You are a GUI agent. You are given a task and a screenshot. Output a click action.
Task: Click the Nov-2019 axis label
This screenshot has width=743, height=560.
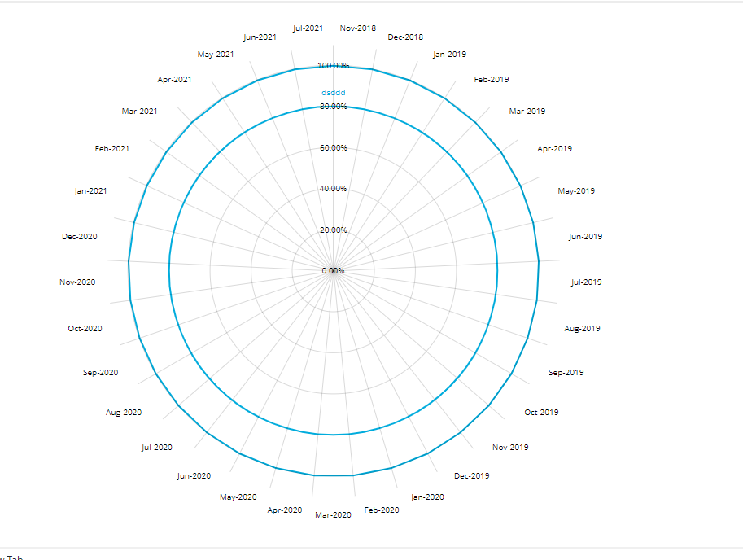(510, 447)
